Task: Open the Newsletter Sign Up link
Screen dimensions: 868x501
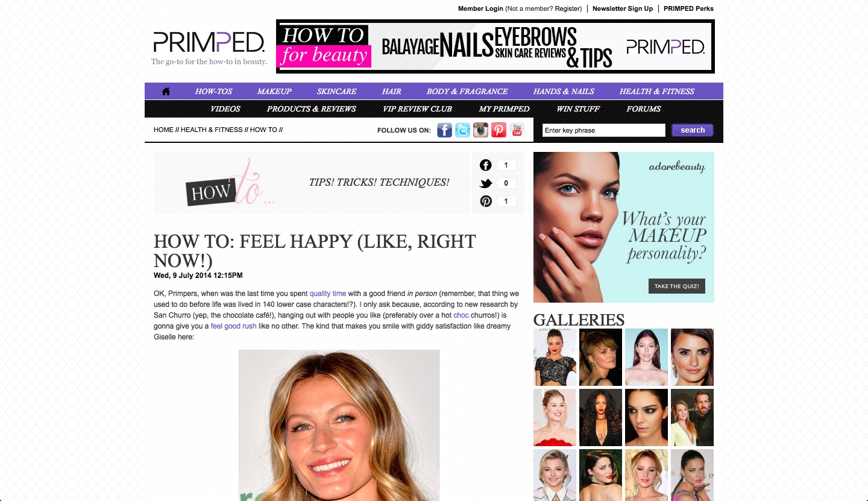Action: [623, 8]
